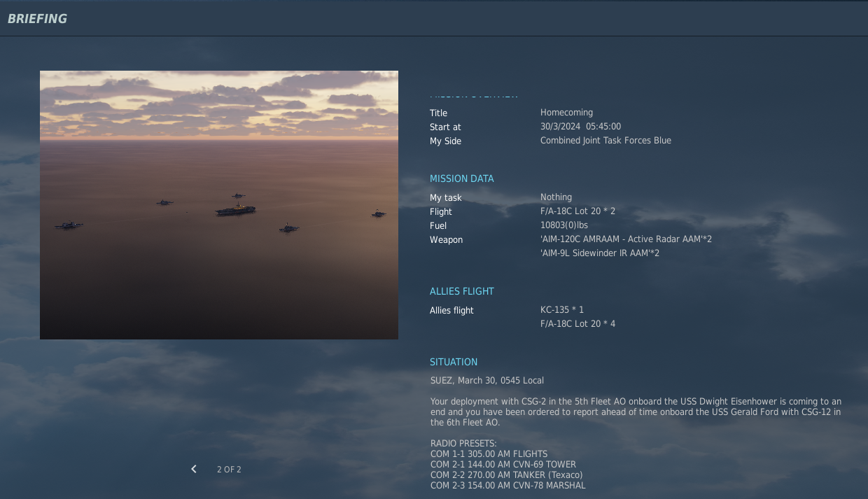Select the AIM-120C AMRAAM weapon entry
The width and height of the screenshot is (868, 499).
point(626,239)
